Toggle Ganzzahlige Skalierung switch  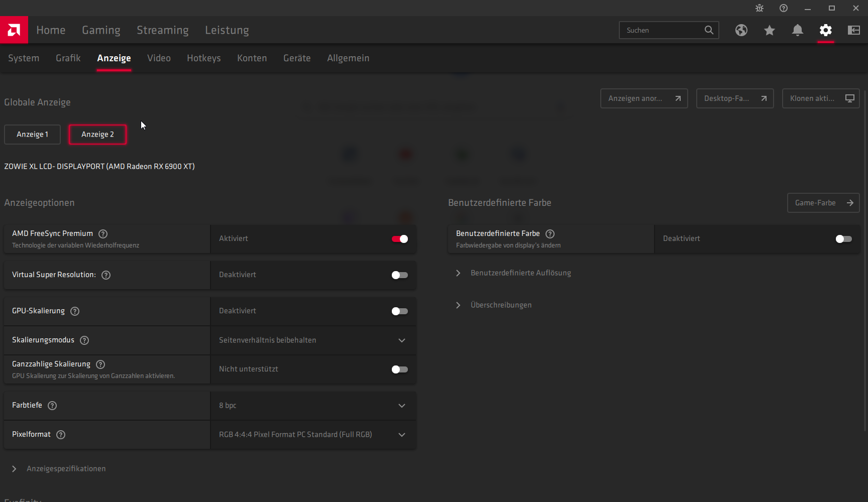[x=400, y=369]
